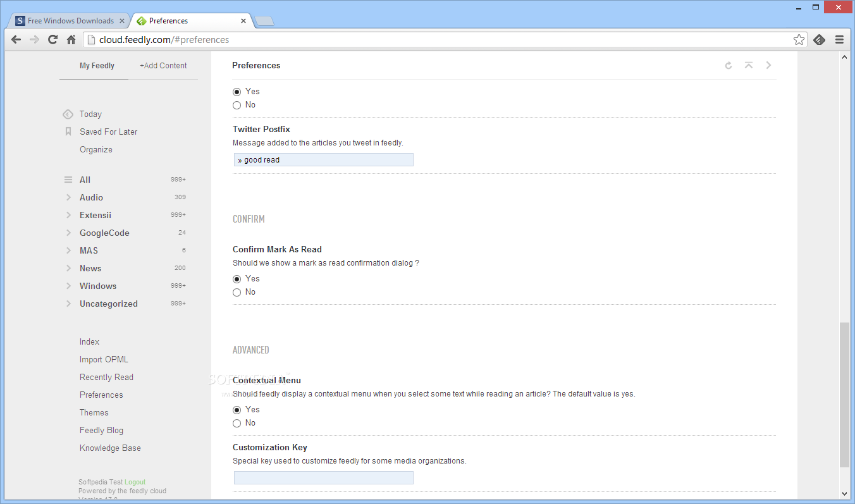The height and width of the screenshot is (504, 855).
Task: Expand the Audio category
Action: click(68, 197)
